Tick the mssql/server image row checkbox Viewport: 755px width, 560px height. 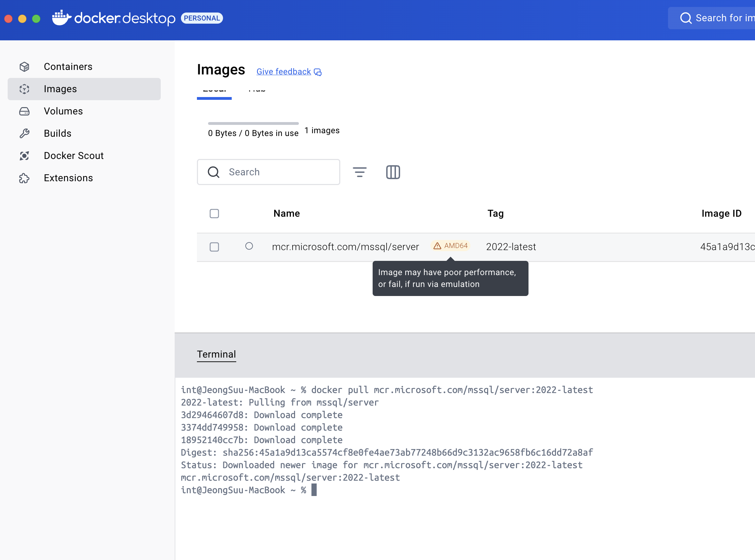[214, 247]
